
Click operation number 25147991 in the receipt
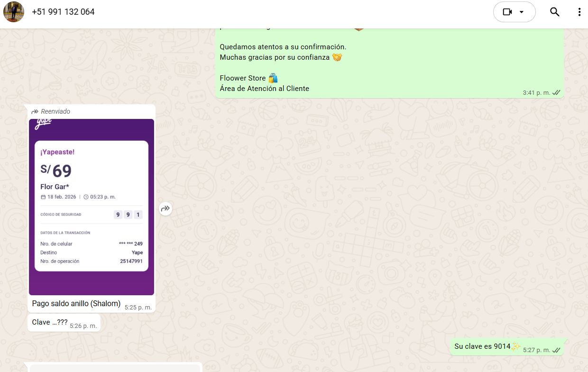click(131, 261)
